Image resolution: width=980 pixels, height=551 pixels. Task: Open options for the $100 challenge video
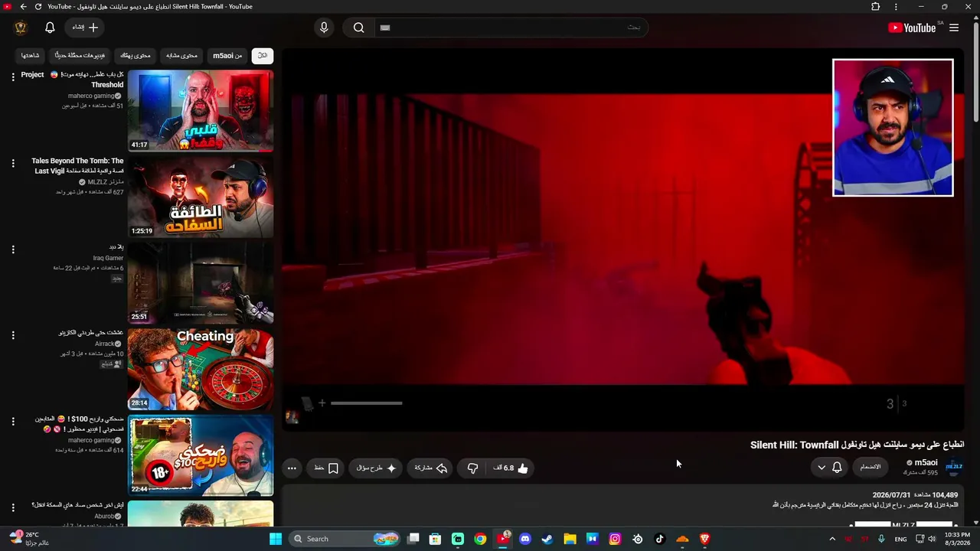(13, 422)
